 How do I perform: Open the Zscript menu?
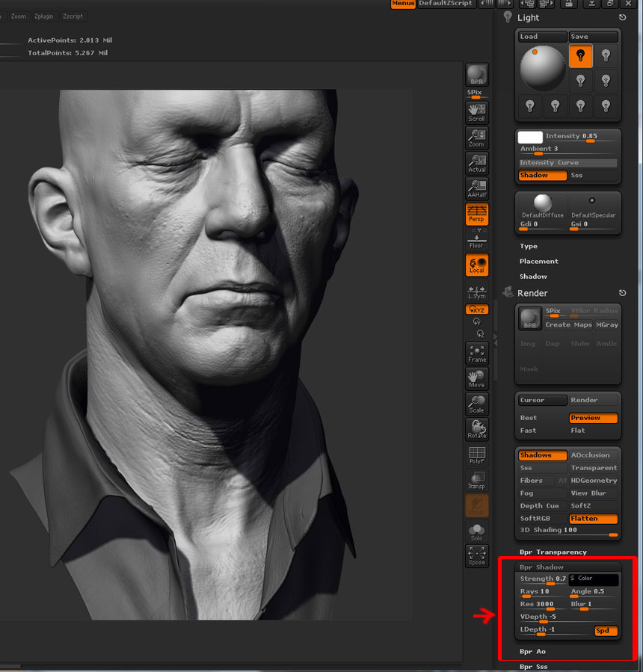click(x=73, y=16)
